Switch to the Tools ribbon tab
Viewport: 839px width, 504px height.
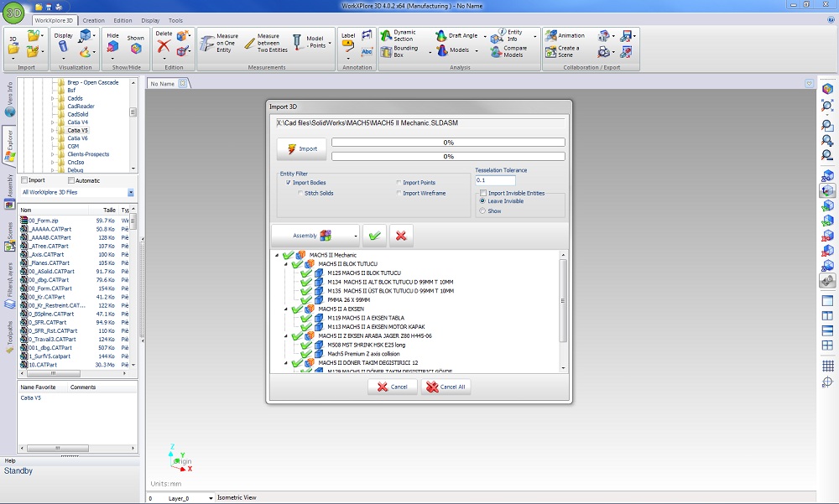175,20
